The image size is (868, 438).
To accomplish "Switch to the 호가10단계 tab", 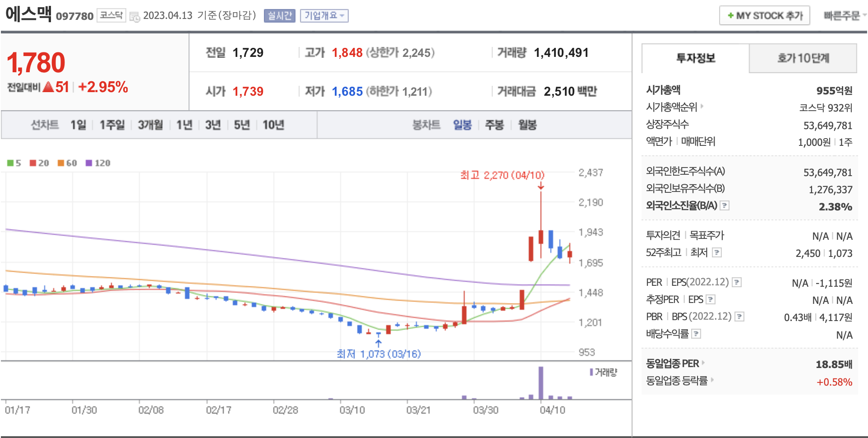I will point(803,58).
